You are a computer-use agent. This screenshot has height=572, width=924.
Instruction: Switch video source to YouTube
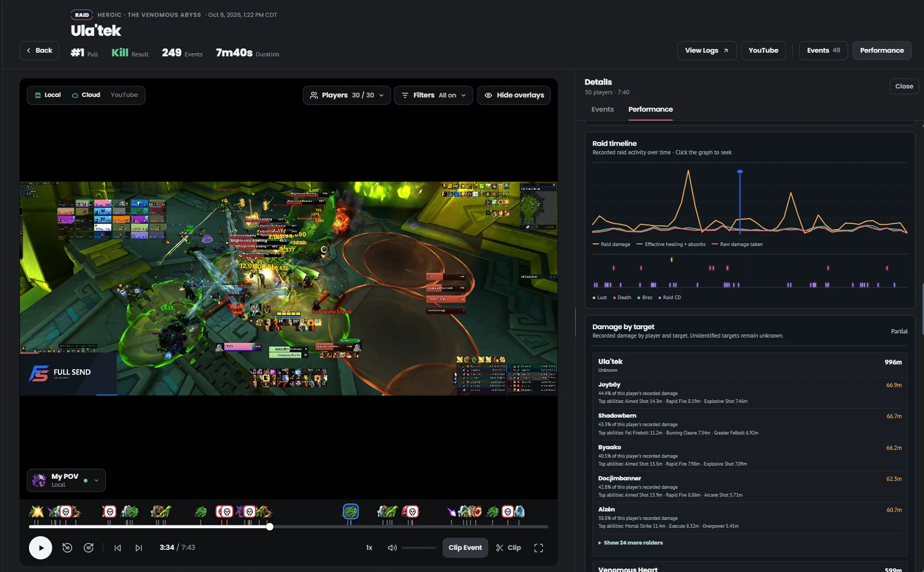(x=124, y=95)
